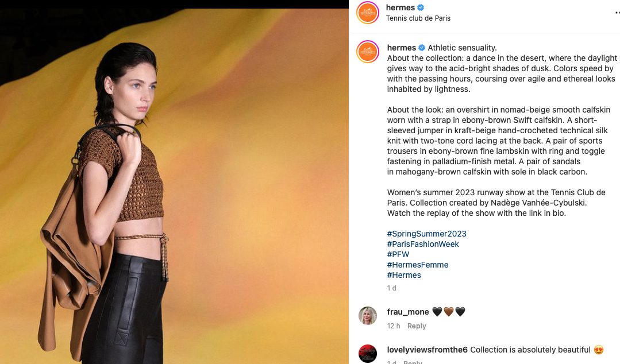Open lovelyviewsfromthe6 profile picture

[367, 353]
